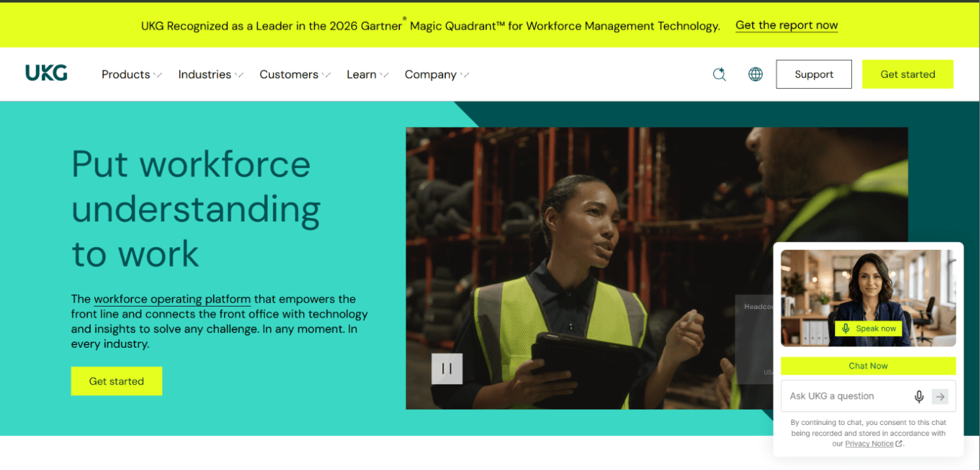
Task: Click Get started below the hero text
Action: (x=116, y=381)
